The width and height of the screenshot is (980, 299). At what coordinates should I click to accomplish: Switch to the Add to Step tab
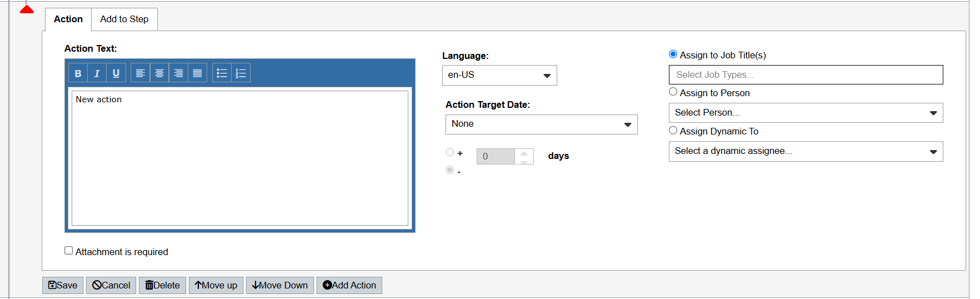click(124, 19)
